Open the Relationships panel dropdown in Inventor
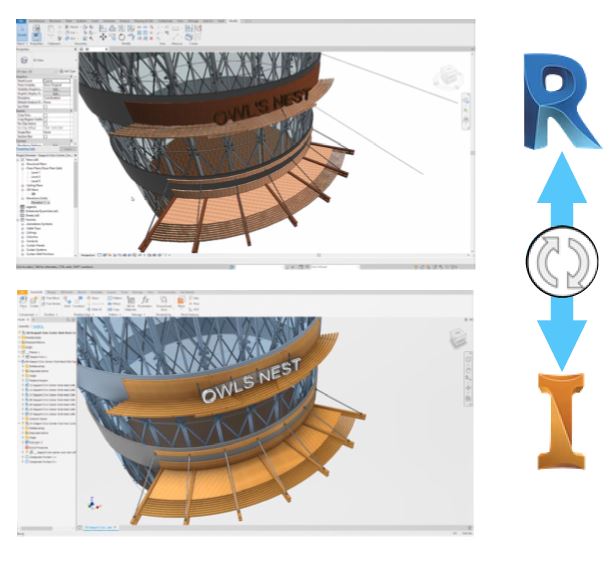The width and height of the screenshot is (616, 564). click(84, 315)
